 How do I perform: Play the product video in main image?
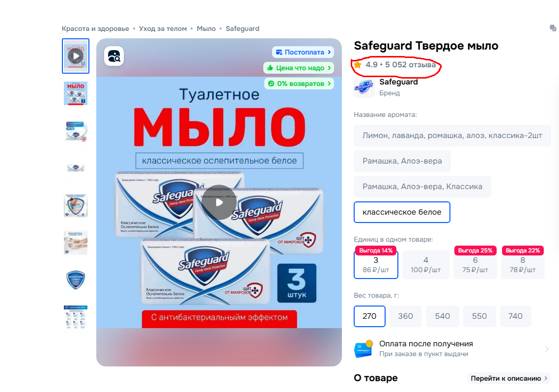(x=219, y=202)
